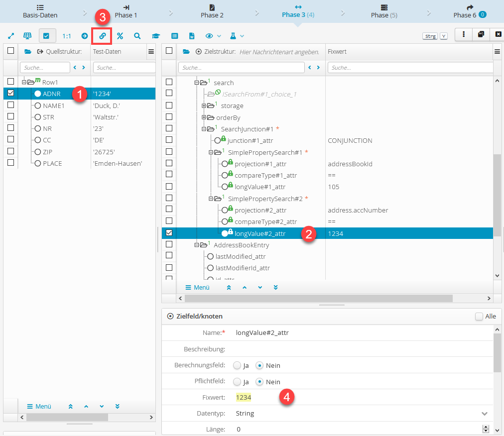This screenshot has height=436, width=504.
Task: Click the target structure folder icon
Action: (186, 51)
